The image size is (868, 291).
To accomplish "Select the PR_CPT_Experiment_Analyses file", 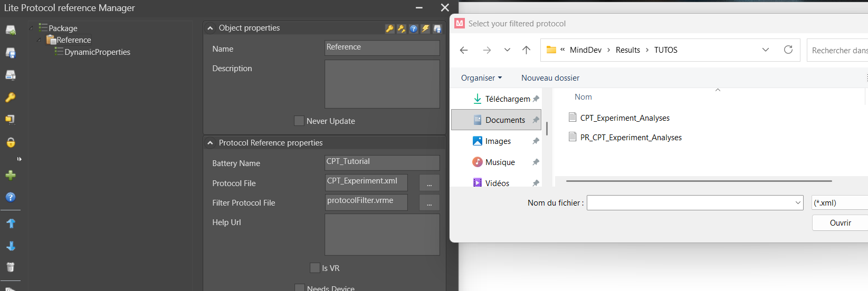I will (x=631, y=138).
